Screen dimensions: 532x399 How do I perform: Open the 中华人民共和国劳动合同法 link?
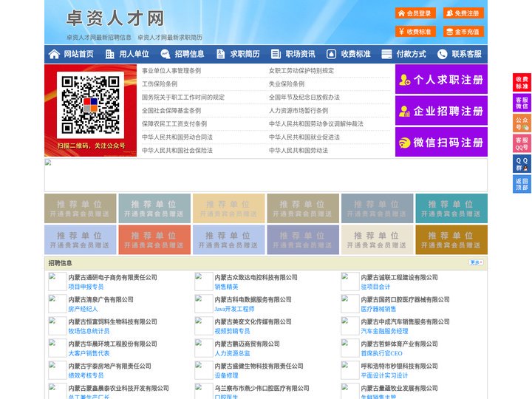tap(177, 137)
